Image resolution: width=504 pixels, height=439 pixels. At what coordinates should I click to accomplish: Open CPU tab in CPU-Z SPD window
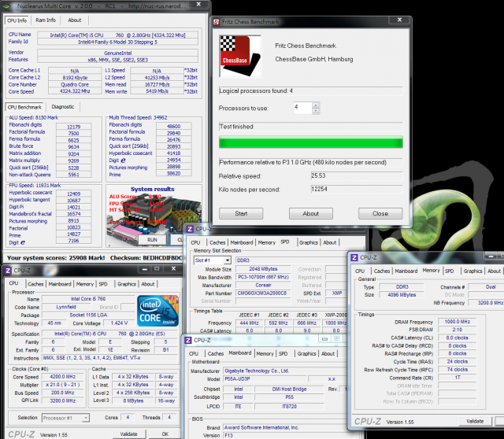195,242
